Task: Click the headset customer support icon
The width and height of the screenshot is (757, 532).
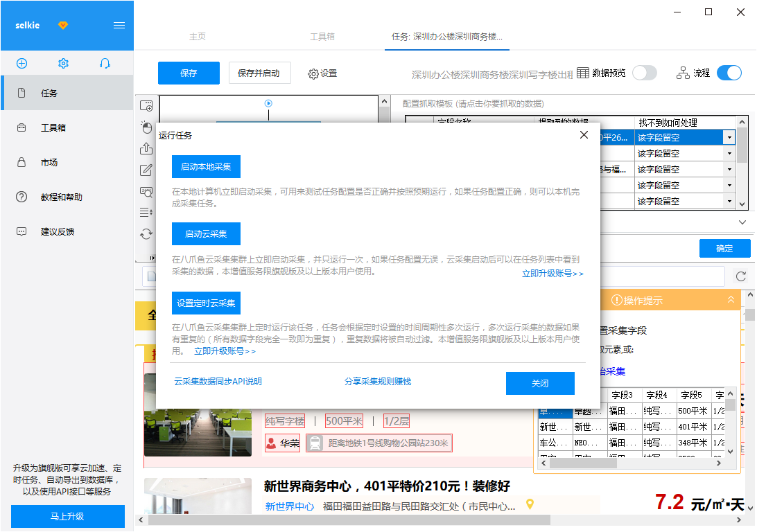Action: (105, 63)
